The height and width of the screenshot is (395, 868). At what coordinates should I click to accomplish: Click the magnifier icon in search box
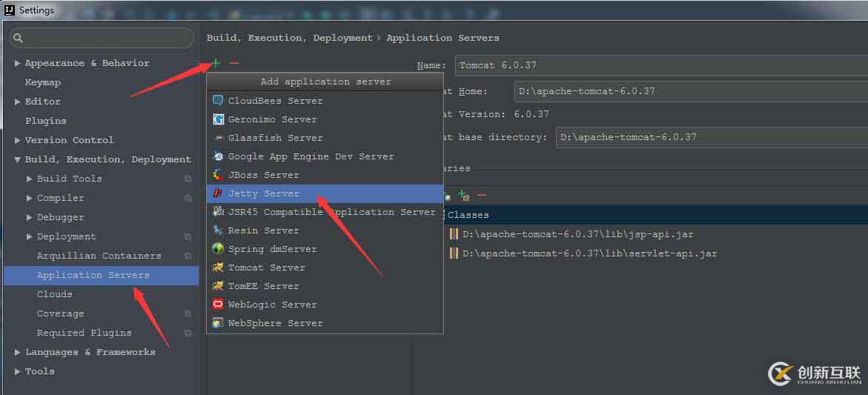18,39
